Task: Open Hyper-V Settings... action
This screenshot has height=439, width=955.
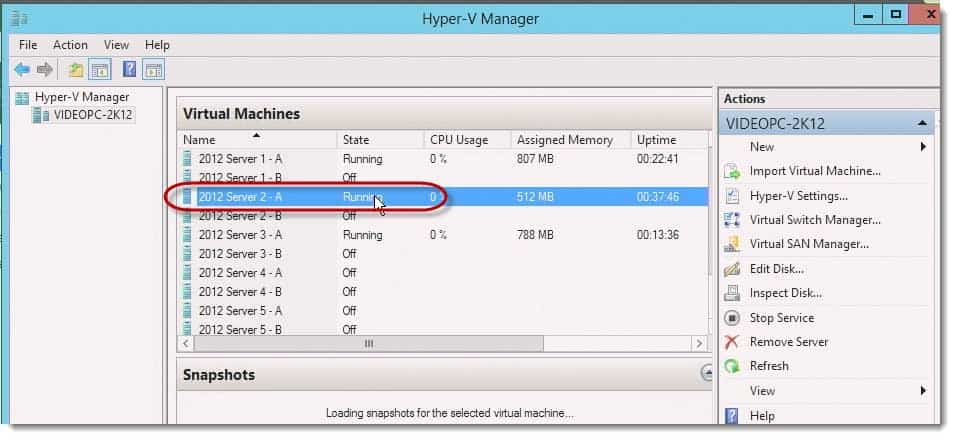Action: pyautogui.click(x=798, y=196)
